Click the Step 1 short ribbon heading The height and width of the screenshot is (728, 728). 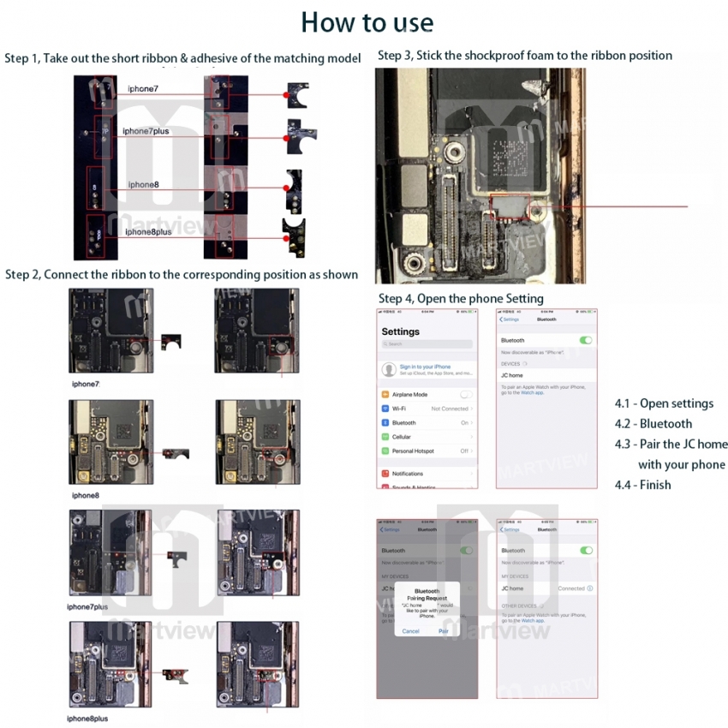[x=182, y=58]
